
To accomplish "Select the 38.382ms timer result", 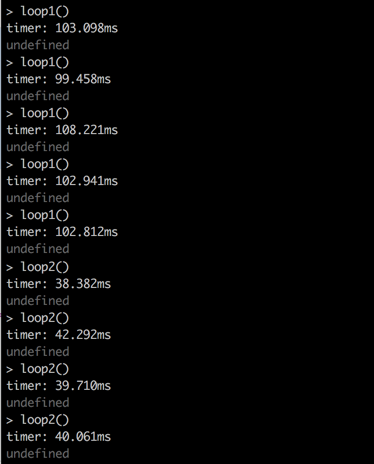I will click(59, 284).
